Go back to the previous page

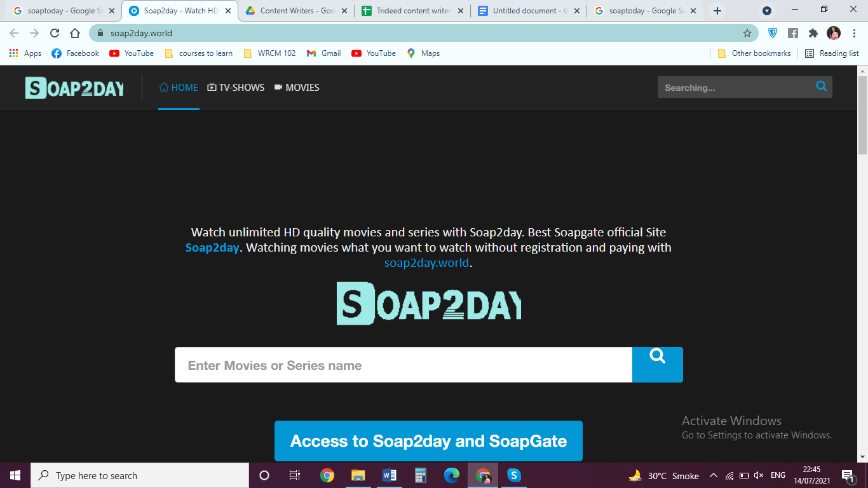pos(14,33)
